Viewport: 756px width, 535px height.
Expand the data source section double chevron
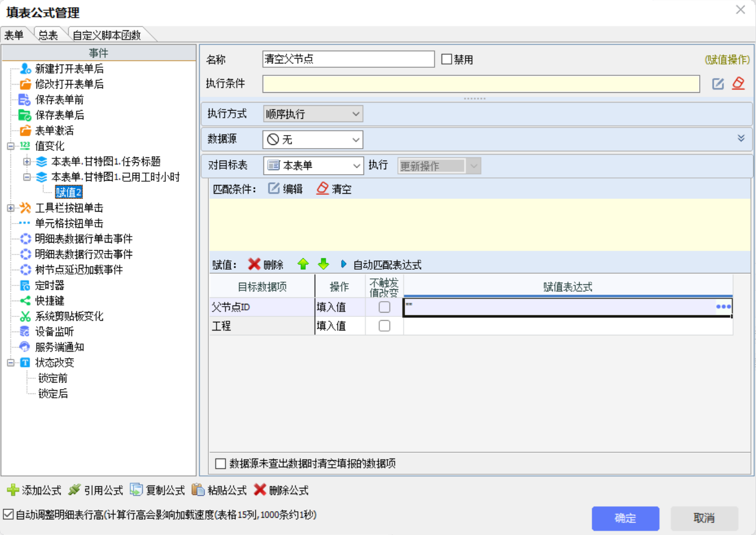point(741,138)
